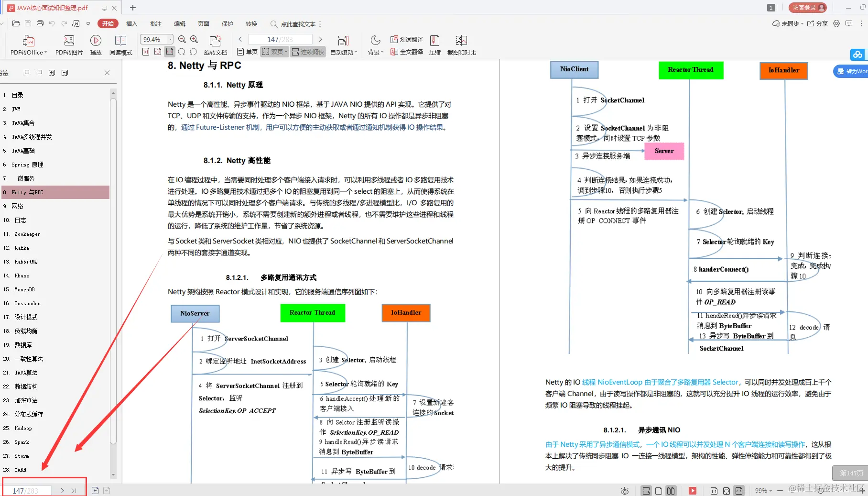
Task: Click the 访客登录 visitor login button
Action: 807,8
